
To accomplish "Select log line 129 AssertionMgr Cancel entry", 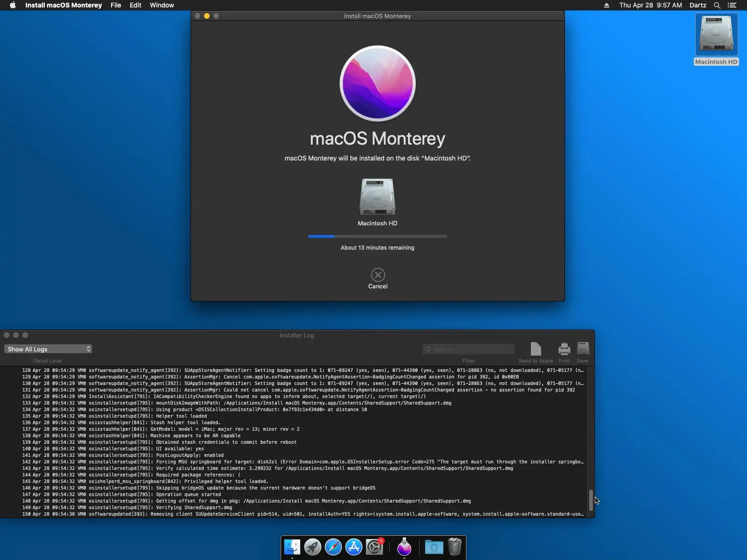I will pyautogui.click(x=294, y=377).
